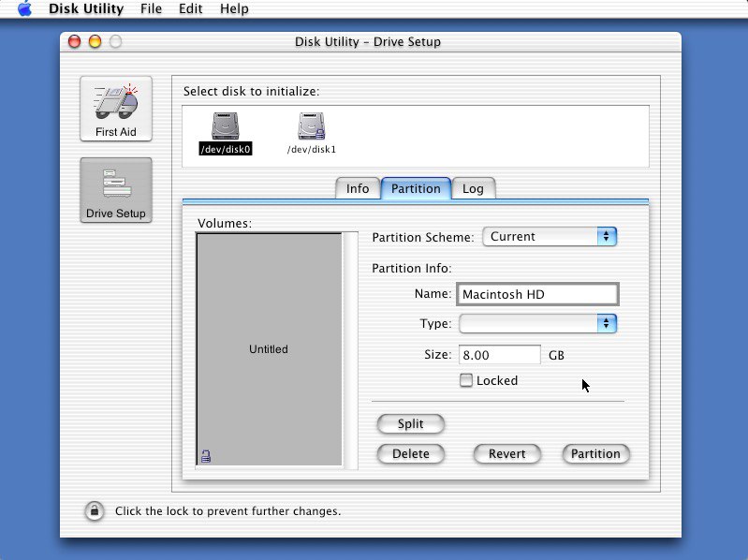Switch to the Partition tab
The width and height of the screenshot is (748, 560).
click(x=416, y=188)
